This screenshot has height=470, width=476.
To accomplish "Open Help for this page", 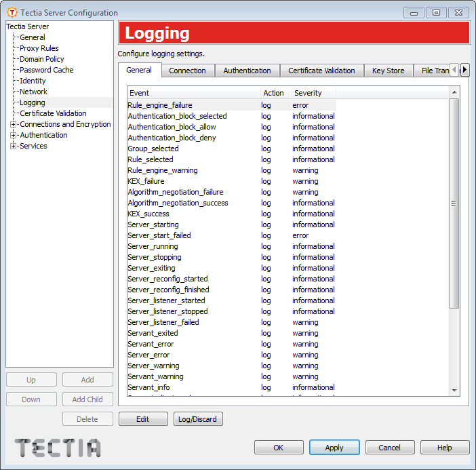I will (x=444, y=448).
